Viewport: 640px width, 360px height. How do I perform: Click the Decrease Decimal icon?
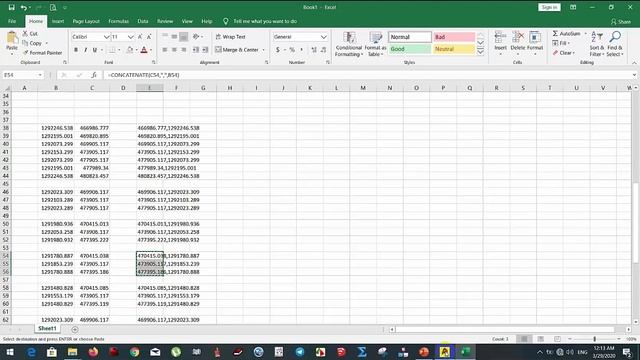324,50
